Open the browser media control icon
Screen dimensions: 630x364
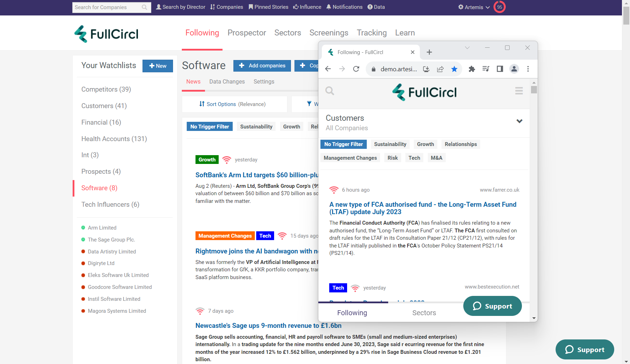point(486,69)
